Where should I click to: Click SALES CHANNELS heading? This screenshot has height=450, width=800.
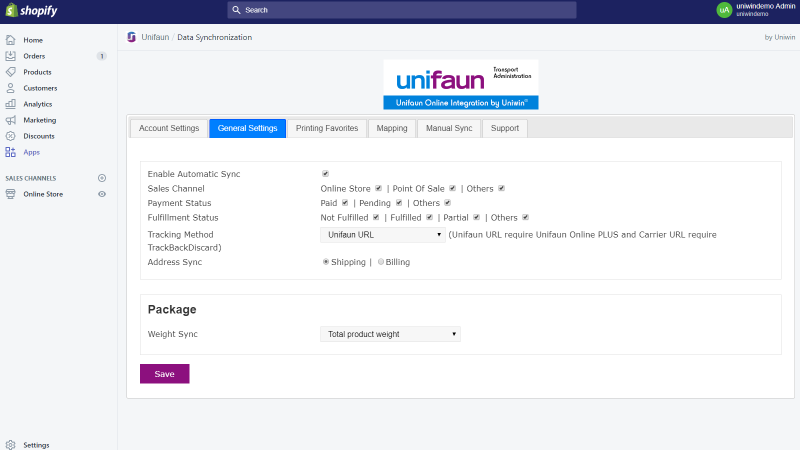[31, 178]
